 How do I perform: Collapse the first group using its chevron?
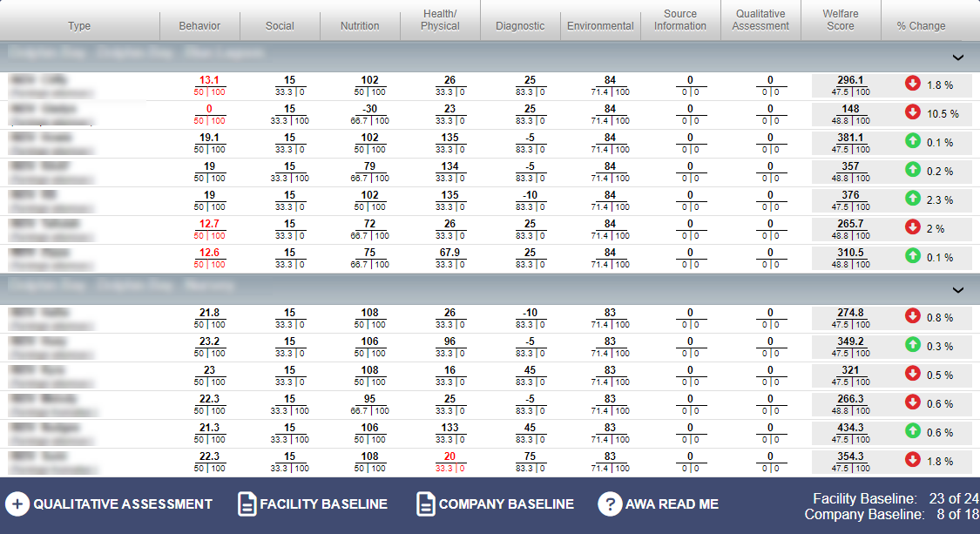958,58
